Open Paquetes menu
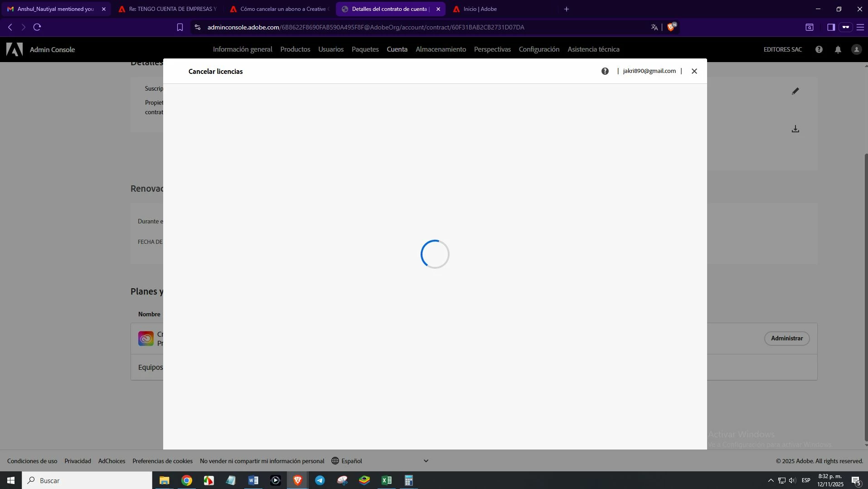This screenshot has height=489, width=868. pyautogui.click(x=365, y=49)
